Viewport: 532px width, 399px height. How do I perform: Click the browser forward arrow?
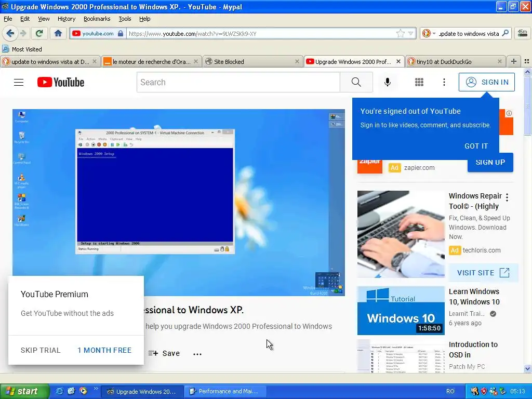coord(23,33)
